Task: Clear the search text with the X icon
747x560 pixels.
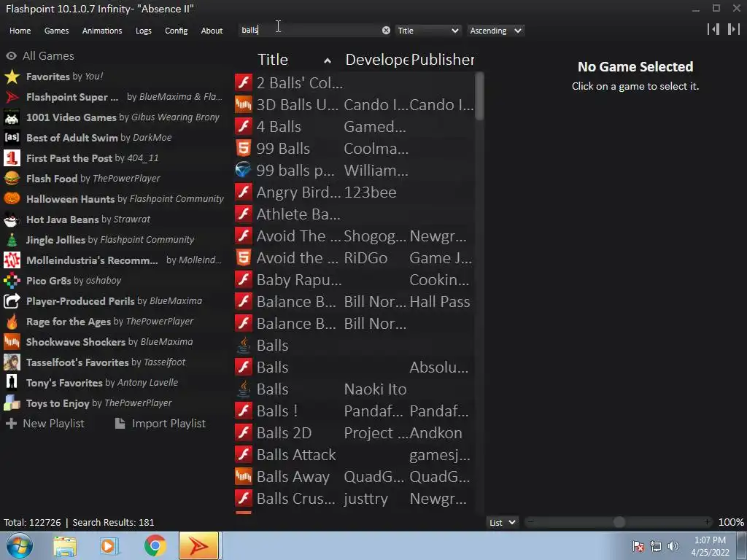Action: [x=386, y=30]
